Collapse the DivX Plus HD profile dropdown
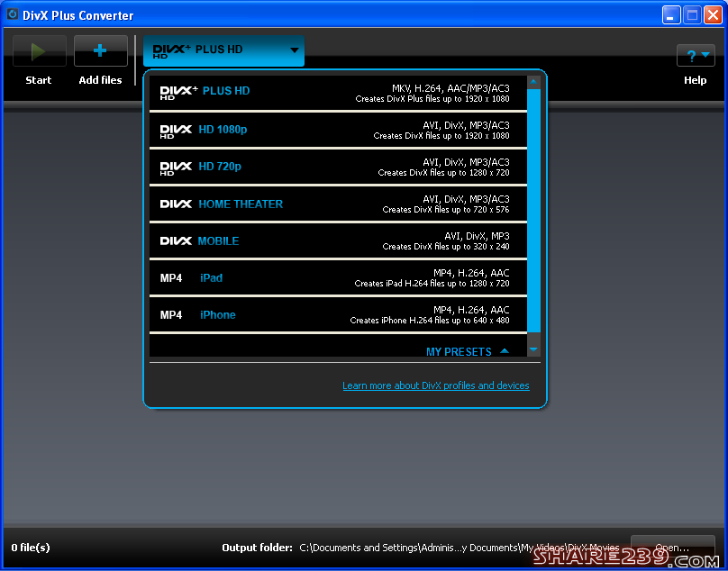 click(223, 50)
